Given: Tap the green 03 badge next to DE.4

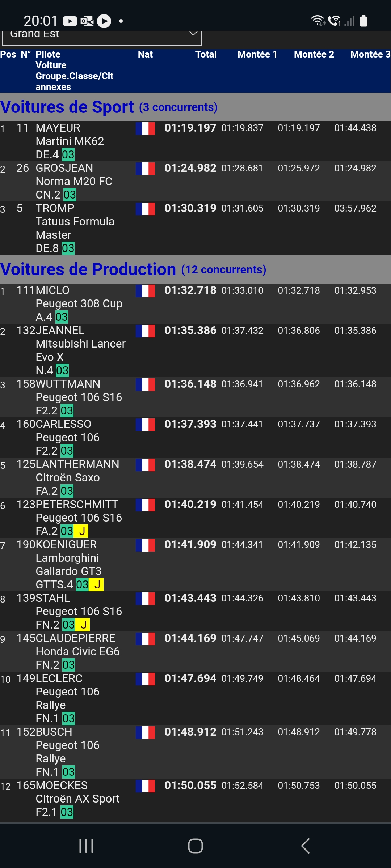Looking at the screenshot, I should [68, 155].
